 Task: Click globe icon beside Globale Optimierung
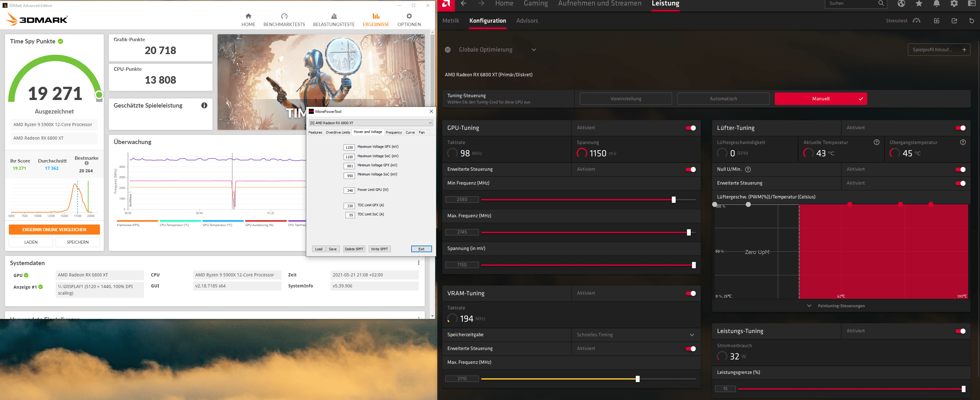[448, 50]
